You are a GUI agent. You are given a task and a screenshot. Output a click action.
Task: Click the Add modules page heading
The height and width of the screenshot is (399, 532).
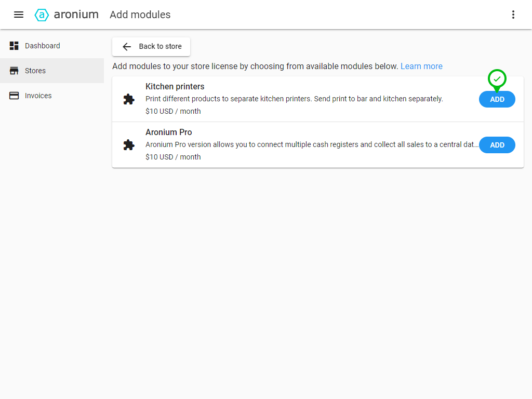(140, 15)
